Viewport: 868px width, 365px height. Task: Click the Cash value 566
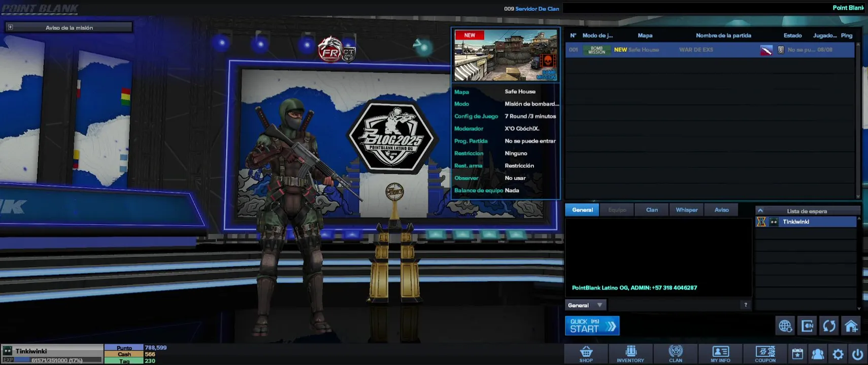150,354
